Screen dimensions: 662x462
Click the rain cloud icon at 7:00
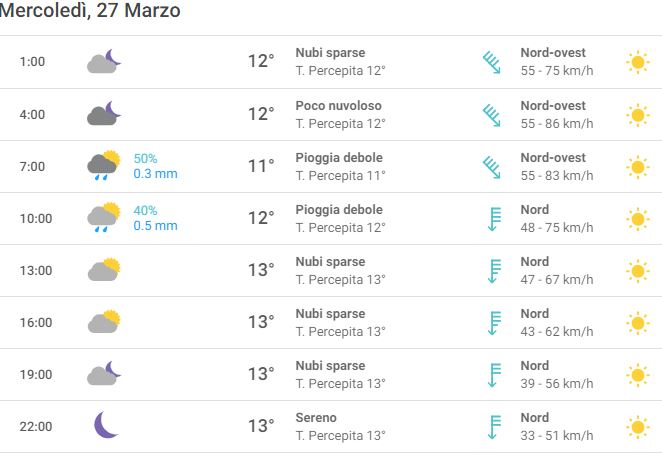pos(104,166)
